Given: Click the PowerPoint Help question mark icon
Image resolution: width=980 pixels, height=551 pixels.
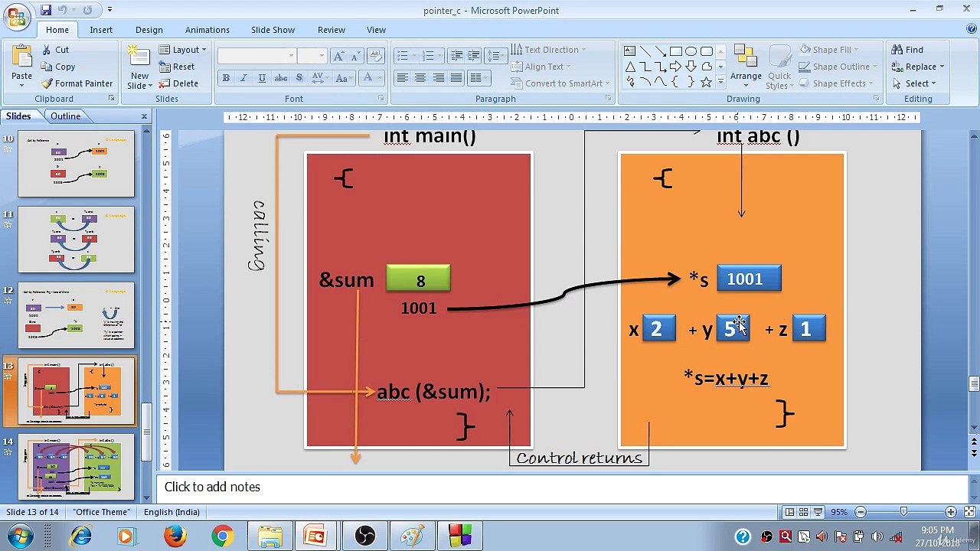Looking at the screenshot, I should (x=972, y=29).
